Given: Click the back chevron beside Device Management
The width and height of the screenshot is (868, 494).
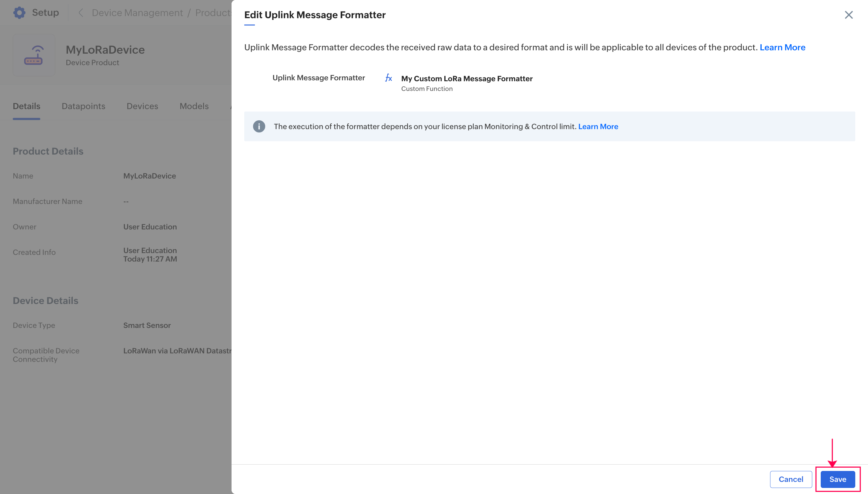Looking at the screenshot, I should [81, 13].
